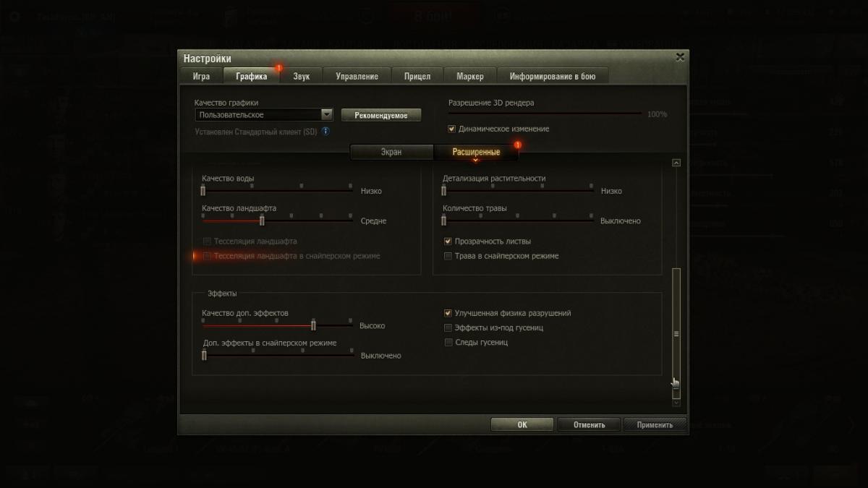This screenshot has height=488, width=868.
Task: Go to the Управление tab
Action: pos(357,76)
